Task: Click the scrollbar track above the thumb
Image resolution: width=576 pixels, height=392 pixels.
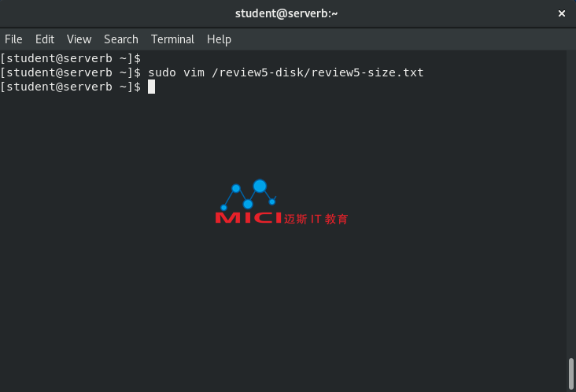Action: (x=570, y=202)
